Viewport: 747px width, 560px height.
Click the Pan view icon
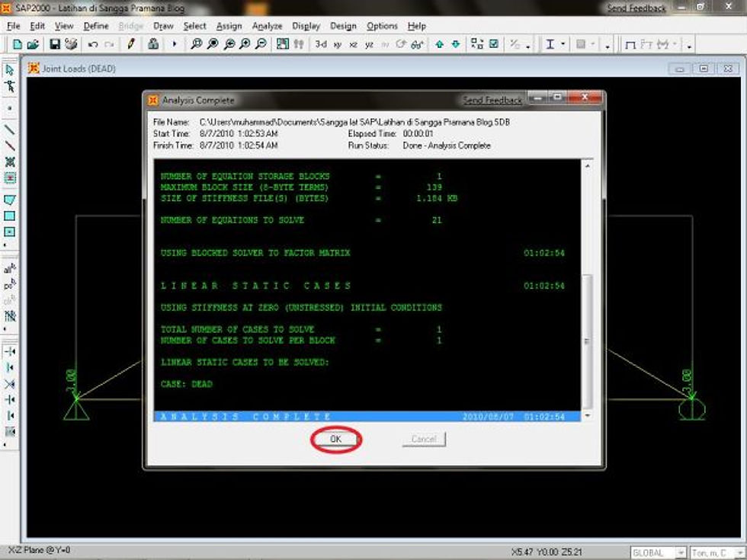(283, 44)
